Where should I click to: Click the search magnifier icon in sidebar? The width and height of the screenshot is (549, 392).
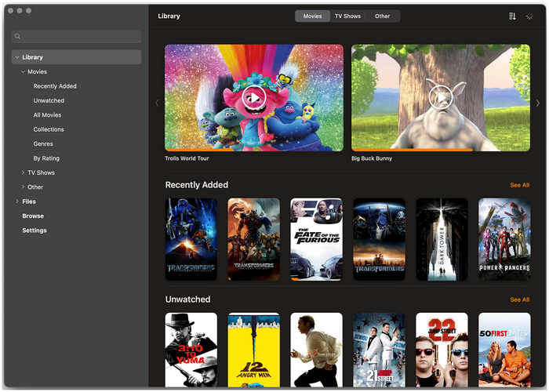(18, 37)
